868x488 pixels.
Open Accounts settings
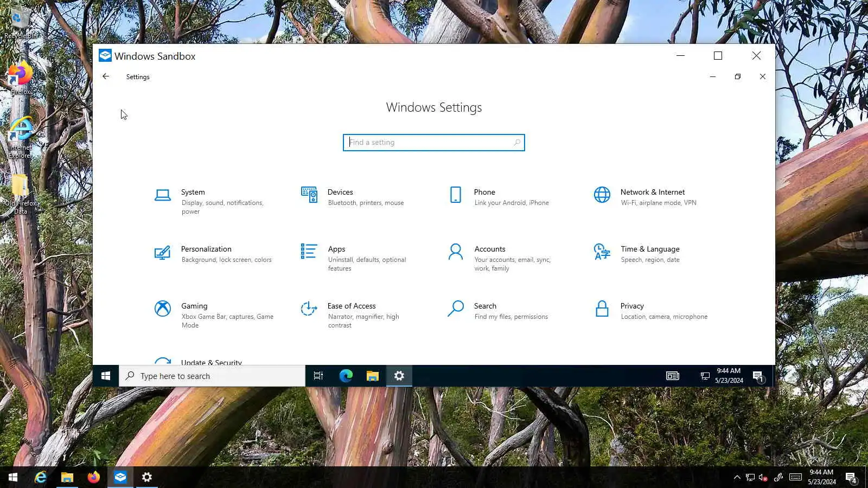click(x=502, y=258)
